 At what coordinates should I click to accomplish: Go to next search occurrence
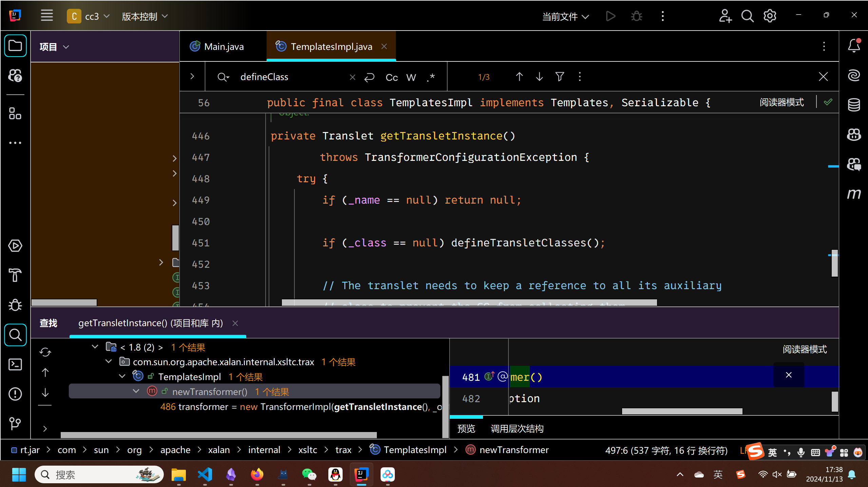(539, 77)
